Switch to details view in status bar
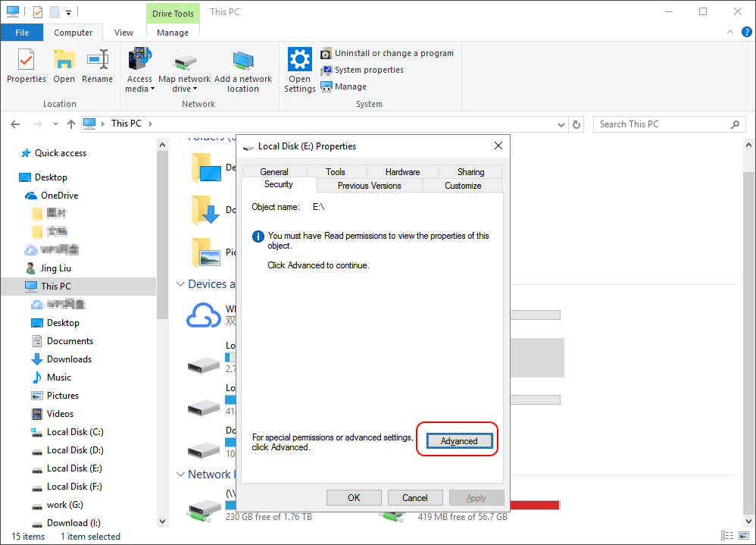This screenshot has height=545, width=756. tap(727, 535)
